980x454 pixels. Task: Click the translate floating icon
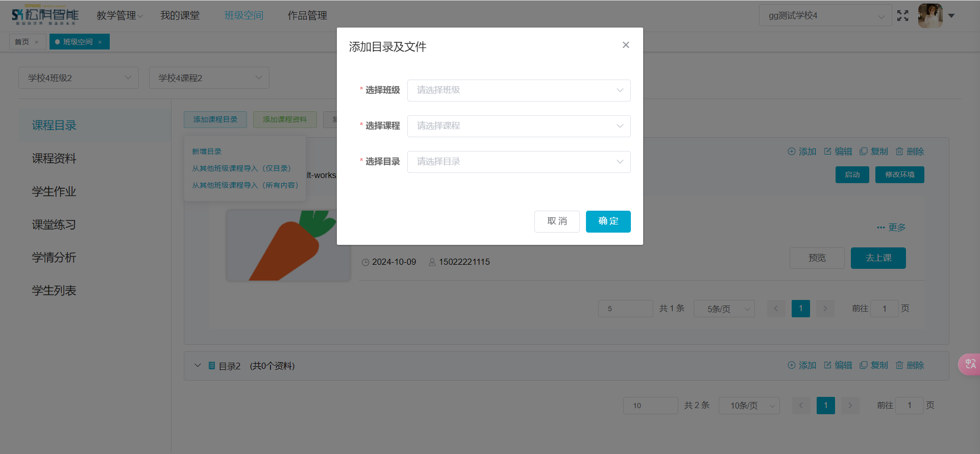tap(970, 364)
